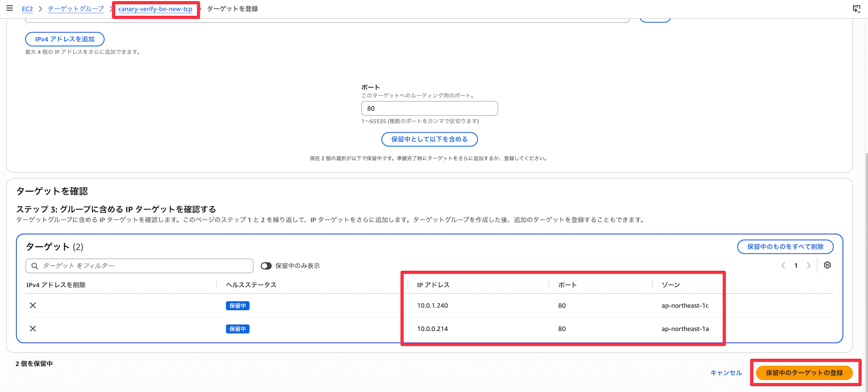Click 保留中のものをすべて削除 button
Image resolution: width=868 pixels, height=392 pixels.
click(785, 247)
